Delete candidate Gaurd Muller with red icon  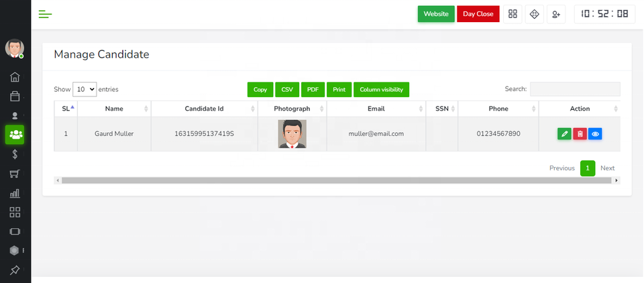coord(580,134)
